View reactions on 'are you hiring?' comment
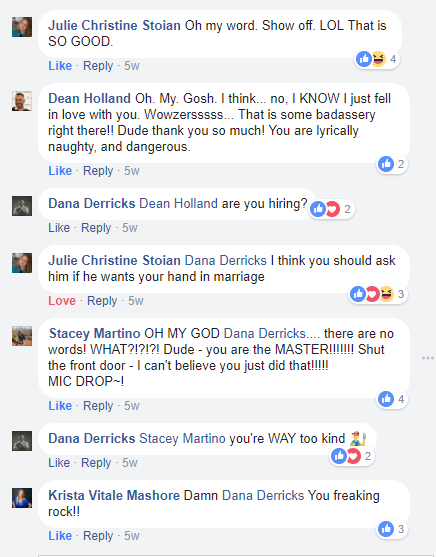436x557 pixels. 331,209
